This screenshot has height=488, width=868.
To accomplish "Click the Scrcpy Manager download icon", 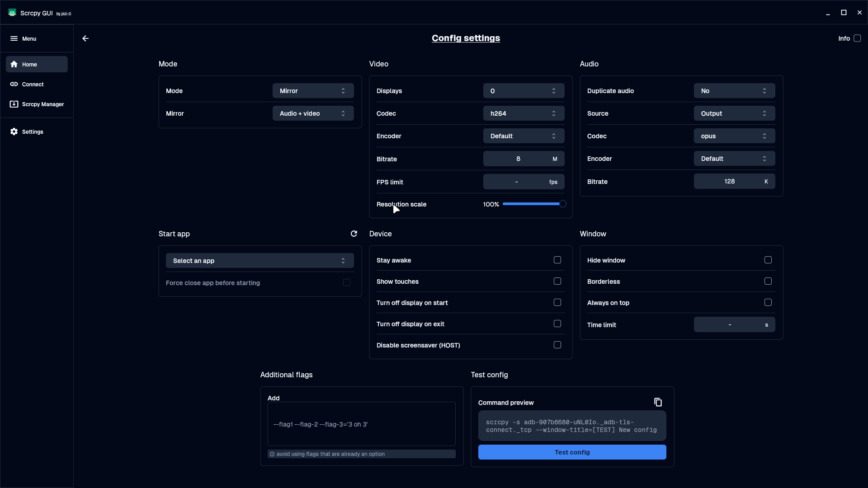I will pos(14,104).
